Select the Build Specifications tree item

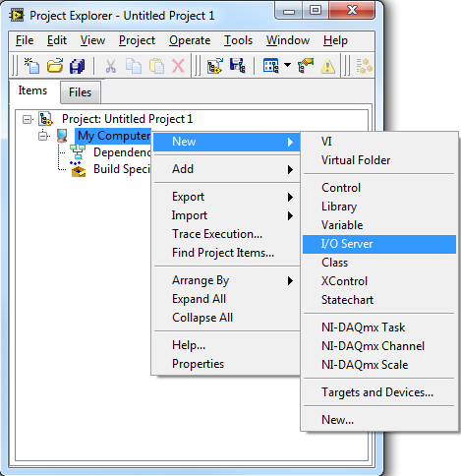122,169
